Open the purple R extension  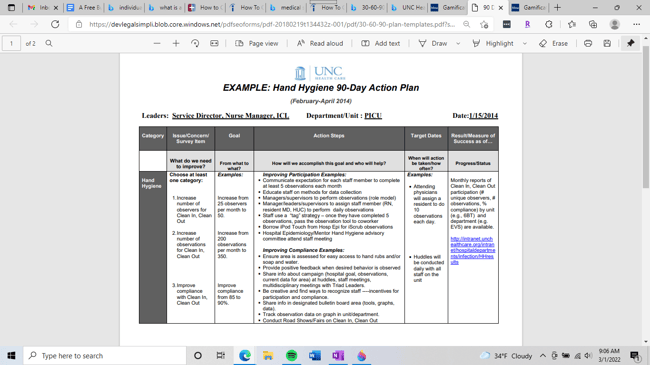tap(527, 24)
